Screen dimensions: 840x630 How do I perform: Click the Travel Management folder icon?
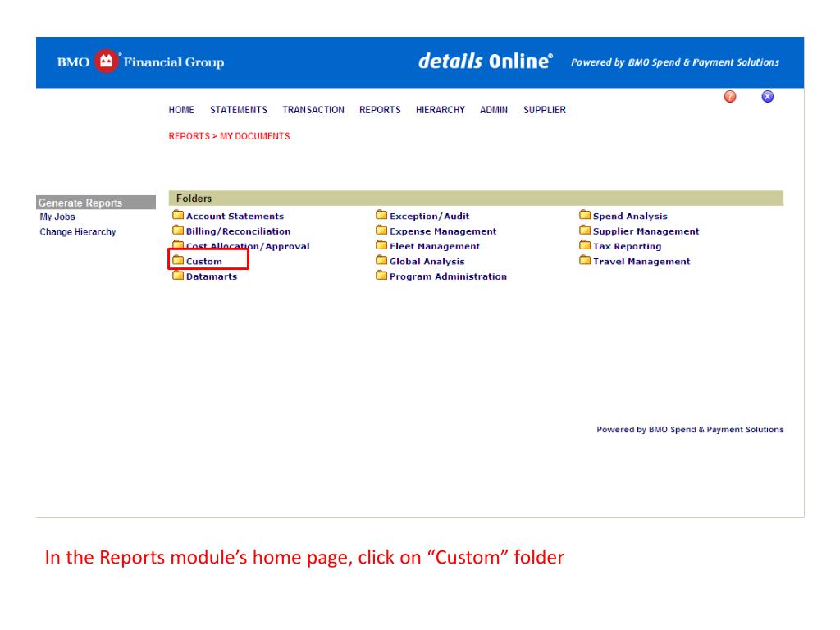tap(584, 260)
